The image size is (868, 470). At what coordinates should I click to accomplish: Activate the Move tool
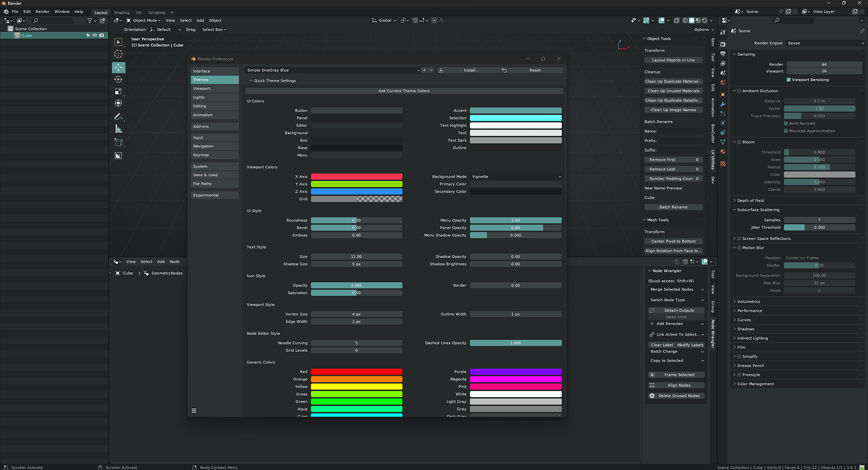click(118, 67)
